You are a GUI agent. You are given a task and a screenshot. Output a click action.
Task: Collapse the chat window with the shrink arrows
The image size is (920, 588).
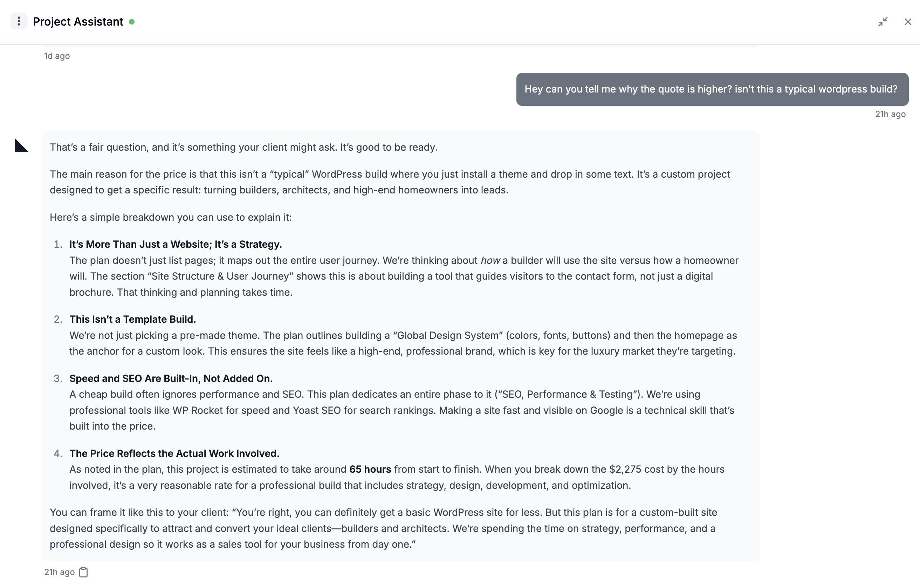tap(883, 22)
